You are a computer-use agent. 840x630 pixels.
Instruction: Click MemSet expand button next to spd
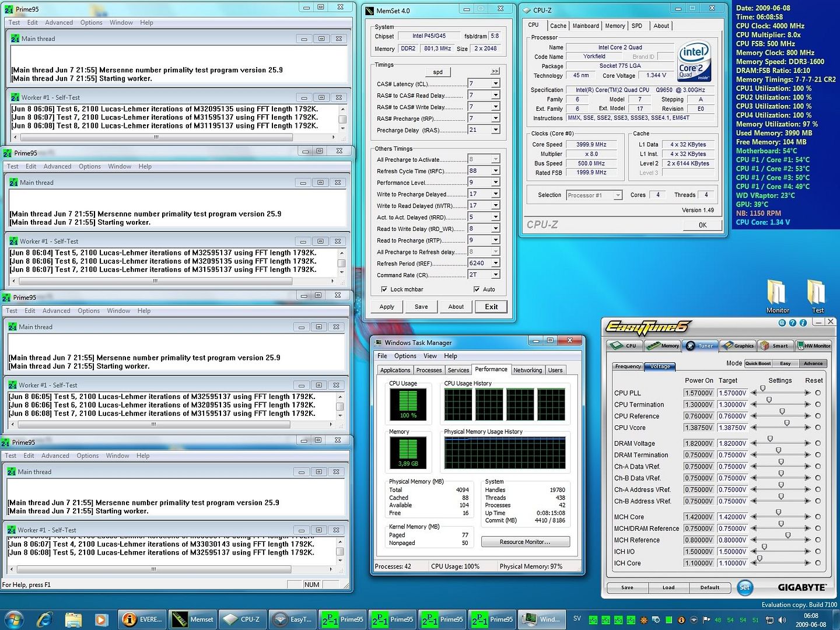click(495, 72)
